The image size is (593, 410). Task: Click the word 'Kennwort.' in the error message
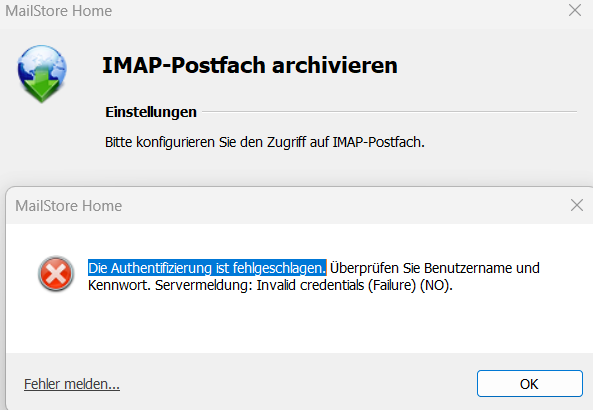tap(120, 285)
